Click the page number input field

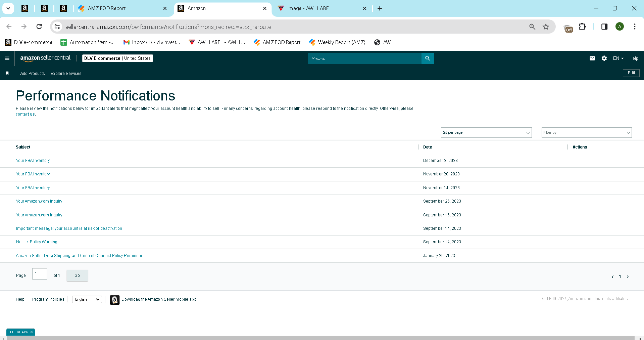(x=40, y=274)
